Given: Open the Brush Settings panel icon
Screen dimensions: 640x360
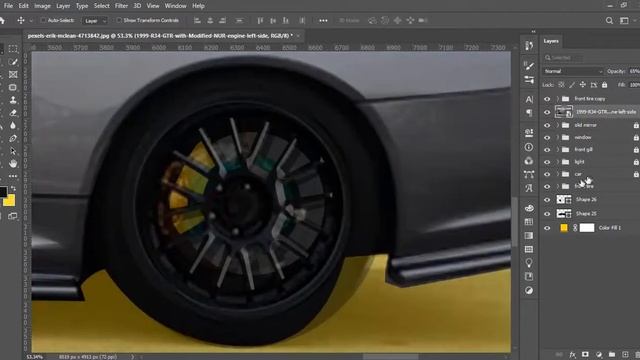Looking at the screenshot, I should tap(529, 65).
